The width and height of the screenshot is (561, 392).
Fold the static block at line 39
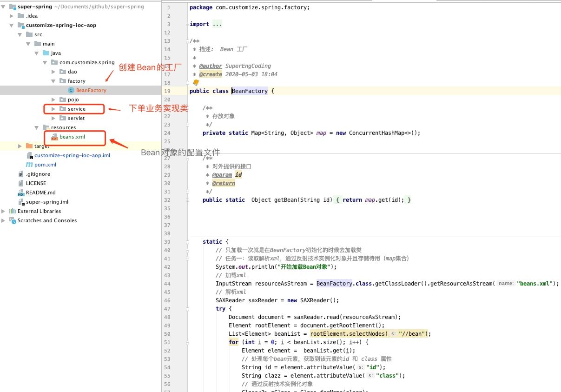tap(187, 242)
